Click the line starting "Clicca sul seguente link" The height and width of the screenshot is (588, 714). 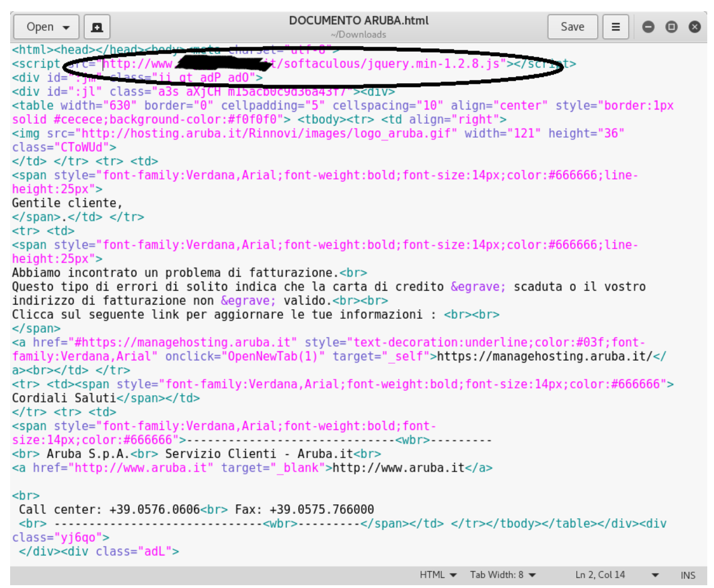224,314
